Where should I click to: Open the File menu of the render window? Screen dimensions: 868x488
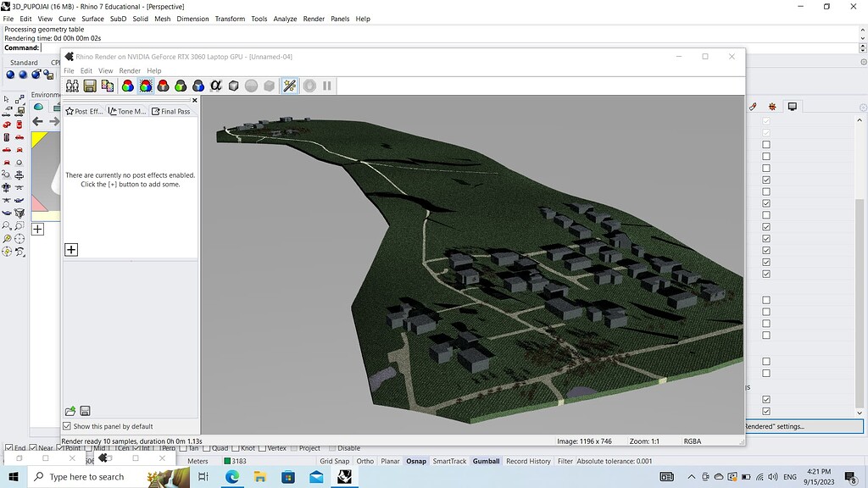(69, 70)
